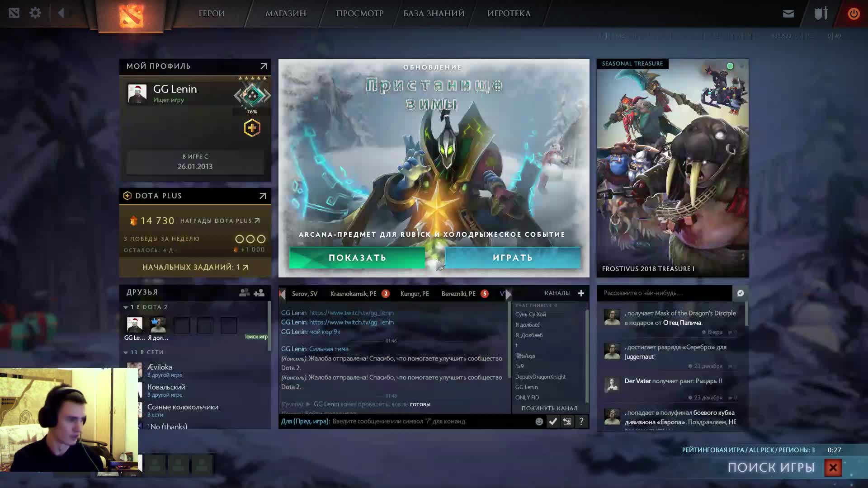This screenshot has height=488, width=868.
Task: Click the gold Dota Plus plus badge
Action: pos(252,128)
